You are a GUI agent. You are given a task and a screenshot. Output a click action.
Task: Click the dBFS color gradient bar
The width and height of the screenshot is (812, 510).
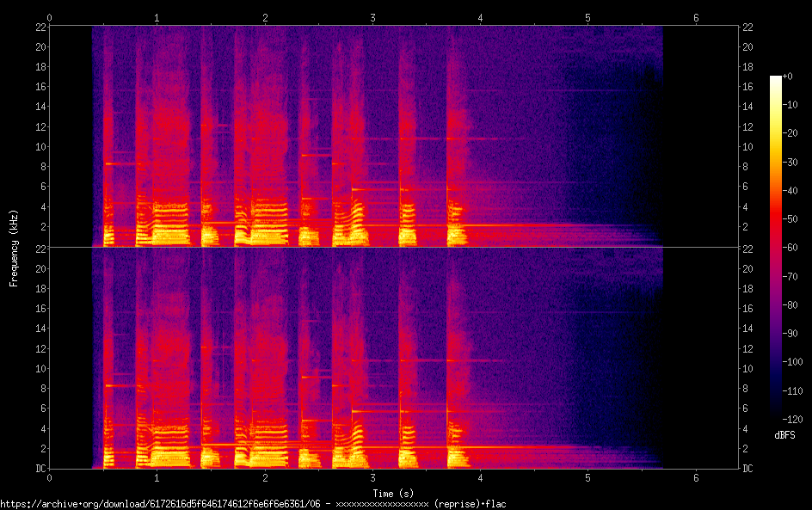tap(776, 249)
